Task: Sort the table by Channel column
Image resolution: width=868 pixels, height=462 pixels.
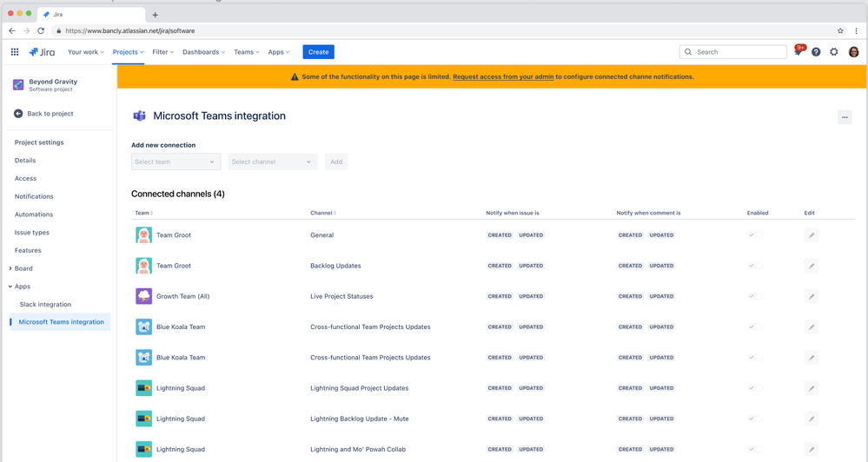Action: [x=322, y=213]
